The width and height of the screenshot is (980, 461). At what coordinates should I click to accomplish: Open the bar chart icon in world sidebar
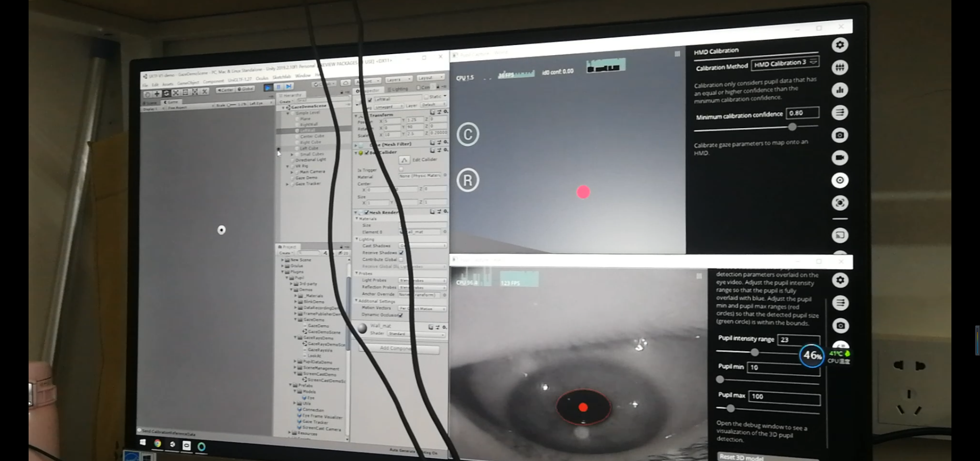coord(840,90)
